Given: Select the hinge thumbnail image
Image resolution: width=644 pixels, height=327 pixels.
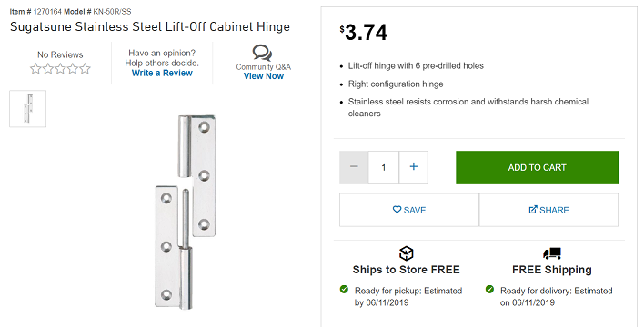Looking at the screenshot, I should [28, 109].
